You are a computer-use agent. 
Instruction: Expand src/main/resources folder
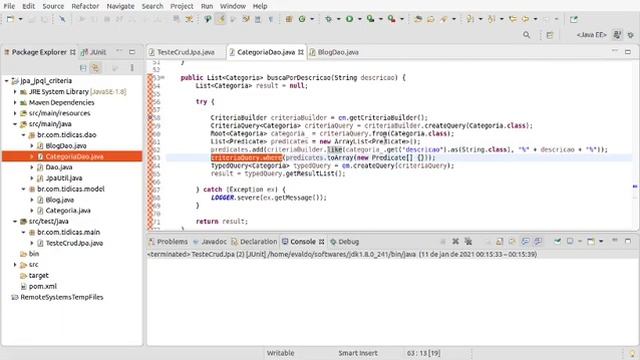tap(15, 113)
